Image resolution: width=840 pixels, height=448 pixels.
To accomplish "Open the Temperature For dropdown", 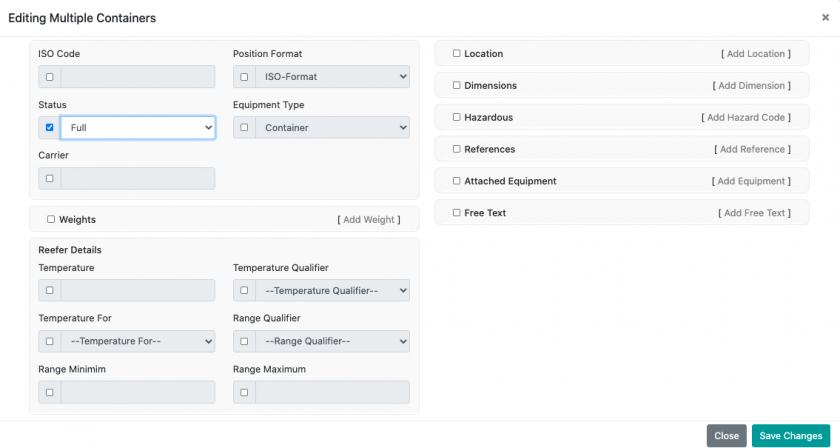I will coord(138,341).
